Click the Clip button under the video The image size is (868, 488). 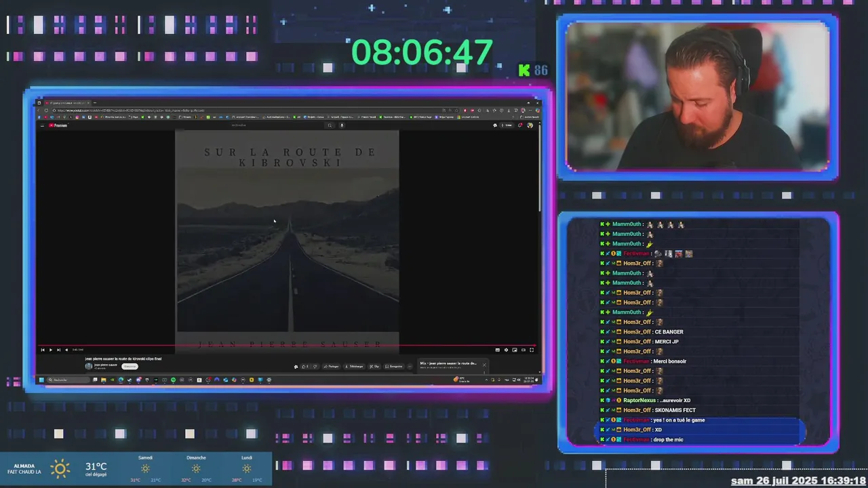click(374, 367)
